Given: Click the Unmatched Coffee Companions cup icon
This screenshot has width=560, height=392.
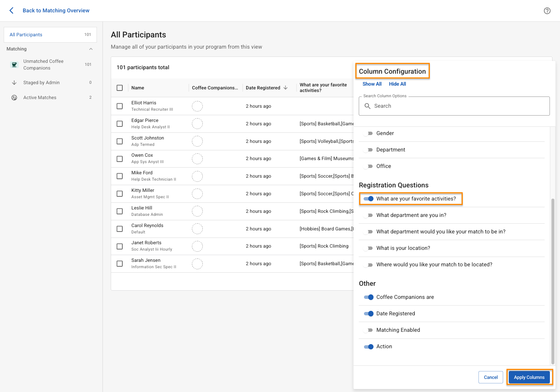Looking at the screenshot, I should [14, 65].
